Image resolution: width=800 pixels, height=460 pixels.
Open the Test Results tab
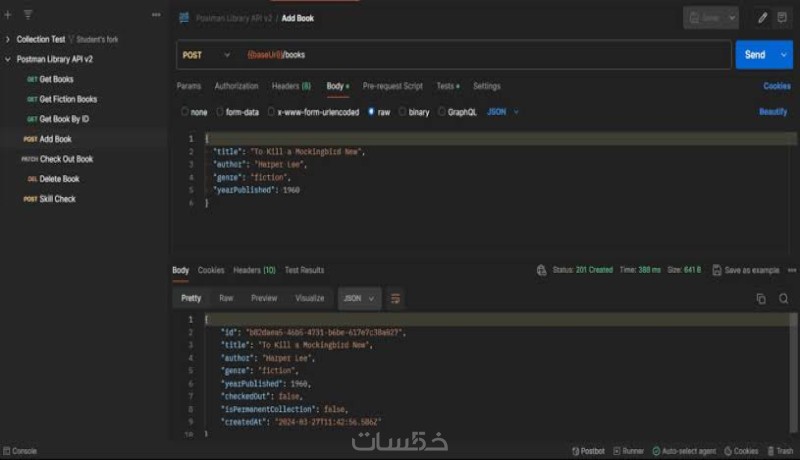click(305, 270)
